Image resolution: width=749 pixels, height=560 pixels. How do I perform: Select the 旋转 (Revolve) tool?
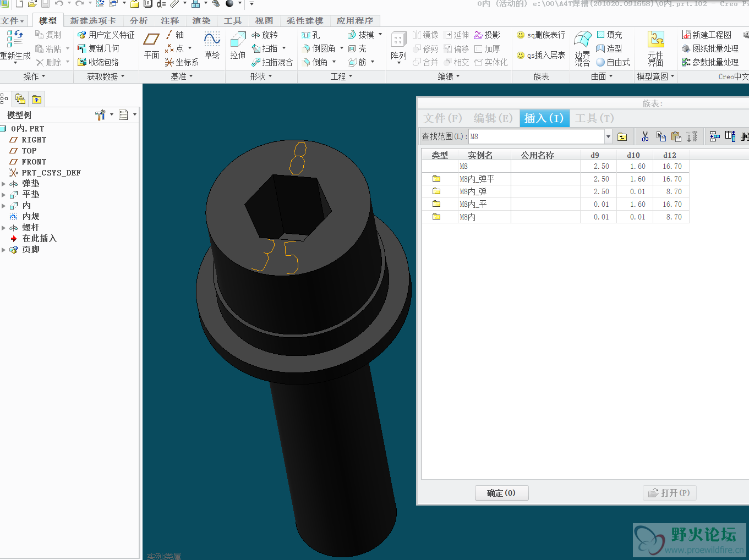[265, 35]
